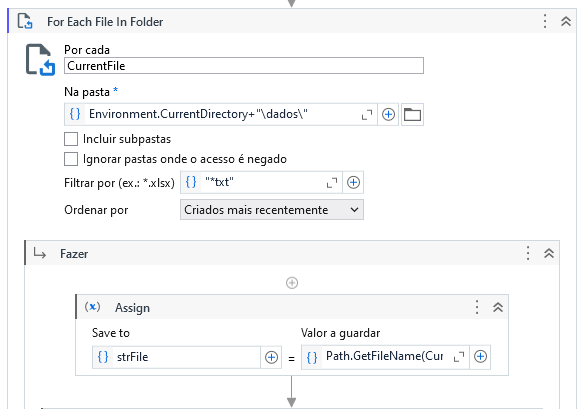This screenshot has height=409, width=583.
Task: Open the Assign activity options menu
Action: [477, 307]
